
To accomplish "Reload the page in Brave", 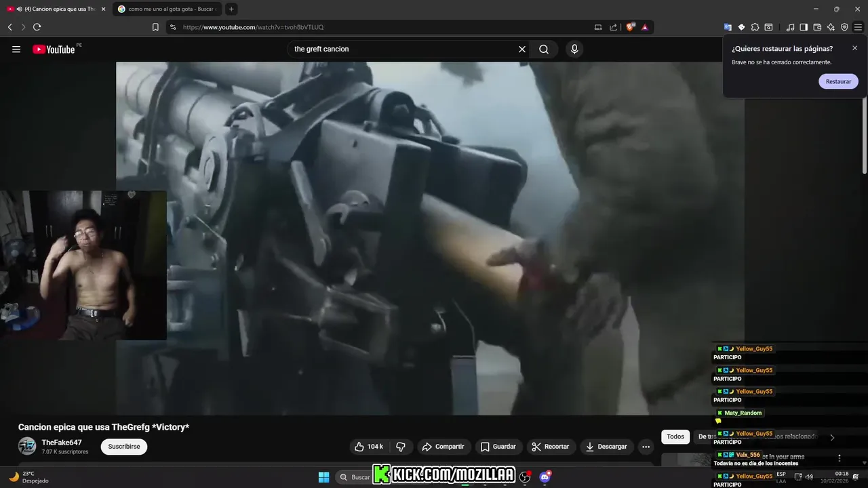I will [x=37, y=27].
